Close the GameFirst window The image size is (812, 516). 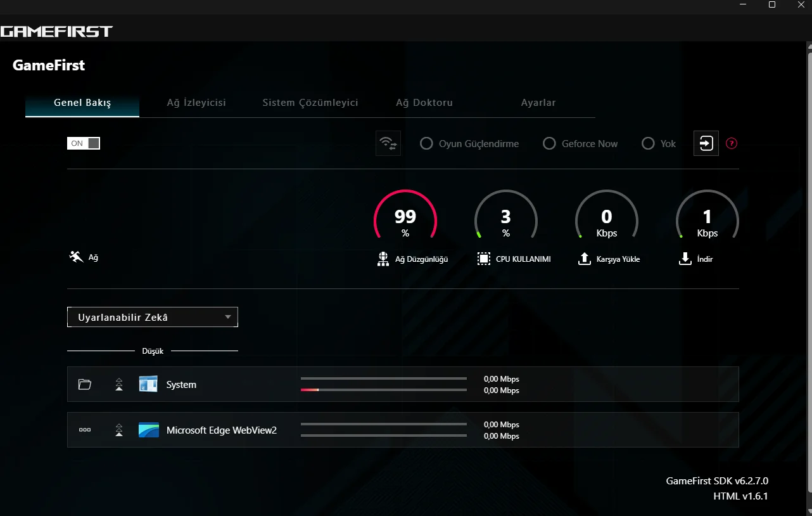point(800,5)
